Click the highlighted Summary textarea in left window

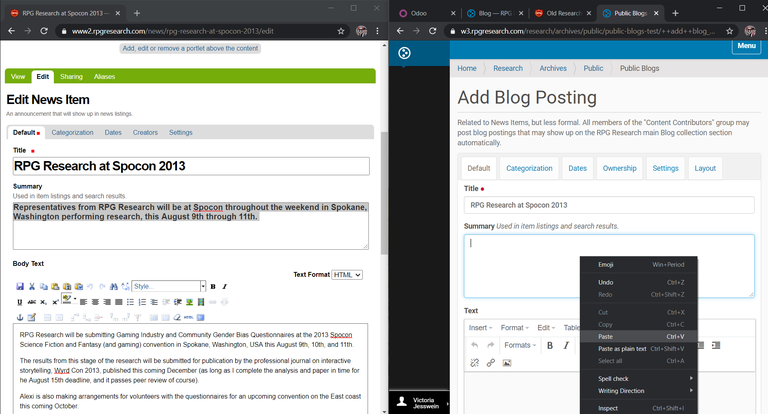(x=191, y=226)
